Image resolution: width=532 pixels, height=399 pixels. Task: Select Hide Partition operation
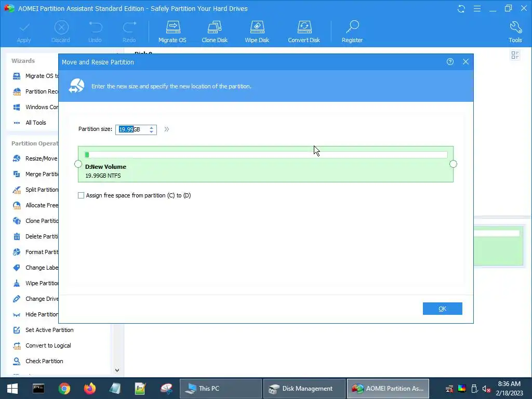35,314
